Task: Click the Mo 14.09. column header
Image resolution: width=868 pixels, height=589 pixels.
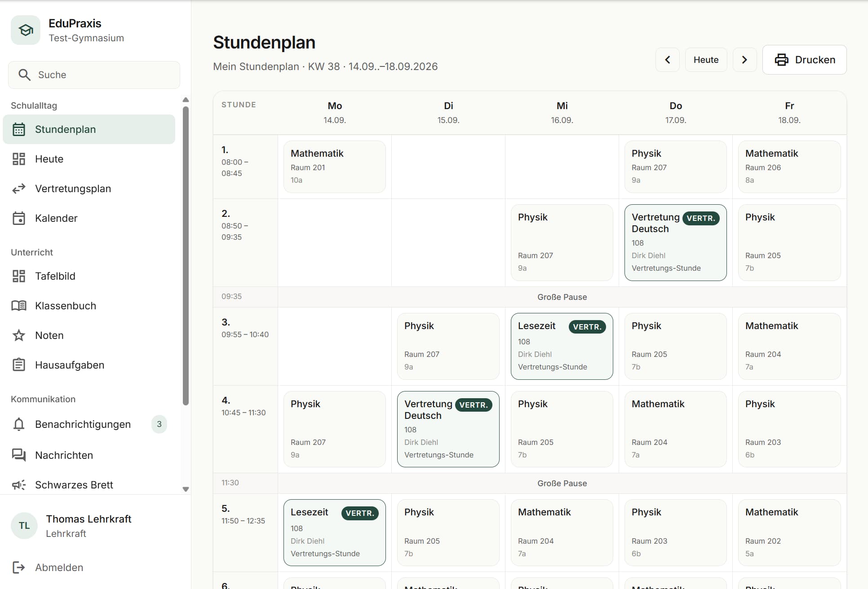Action: pos(335,113)
